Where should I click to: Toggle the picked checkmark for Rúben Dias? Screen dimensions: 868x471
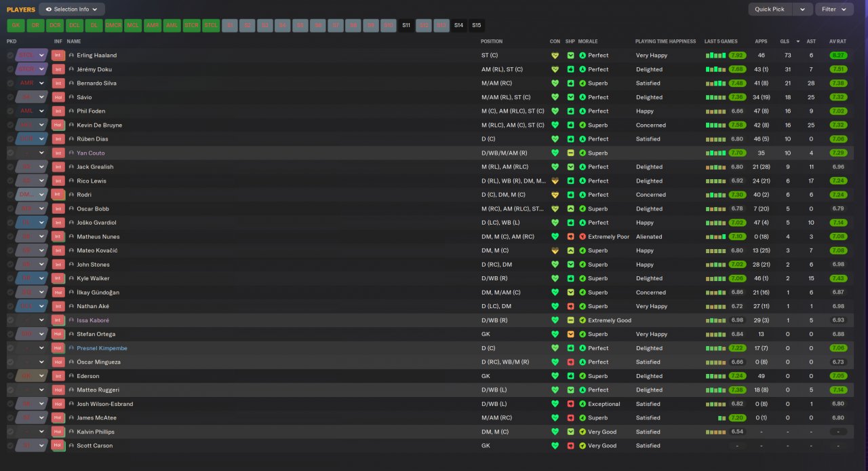10,139
